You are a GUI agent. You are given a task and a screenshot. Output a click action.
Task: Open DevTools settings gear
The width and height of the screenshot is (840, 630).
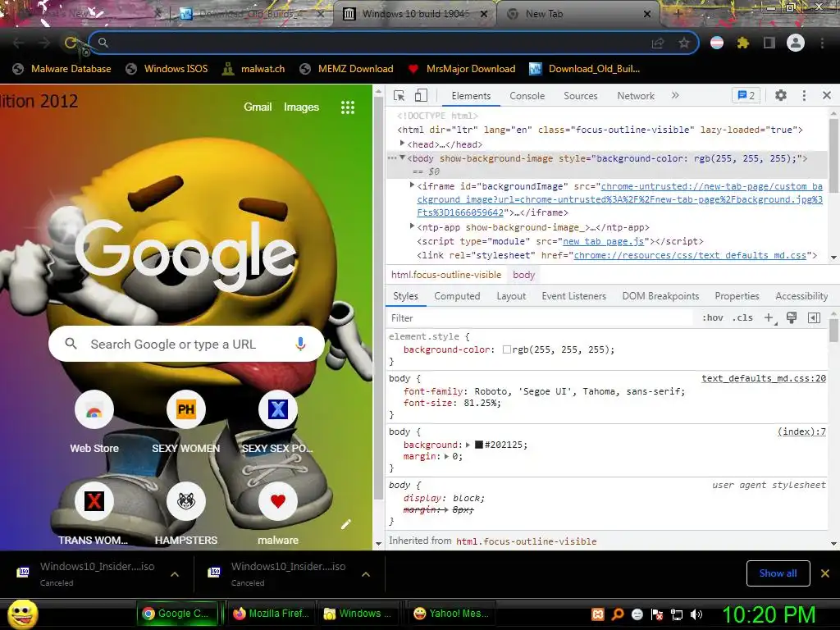781,95
